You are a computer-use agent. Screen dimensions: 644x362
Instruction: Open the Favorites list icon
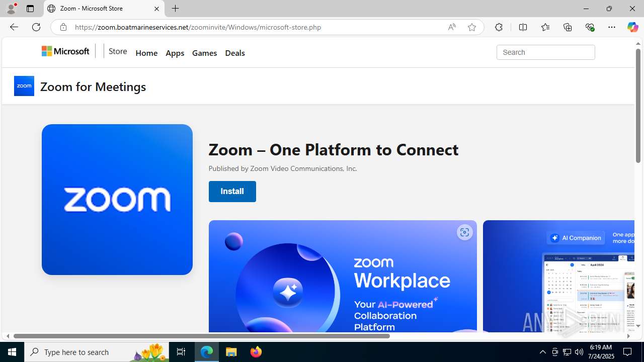pyautogui.click(x=545, y=27)
